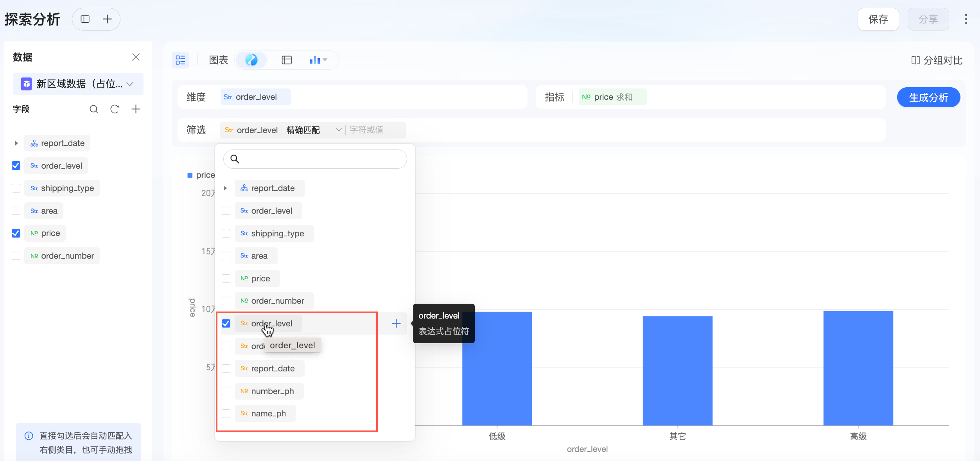Click the list layout icon beside 图表
This screenshot has width=980, height=461.
pyautogui.click(x=180, y=60)
